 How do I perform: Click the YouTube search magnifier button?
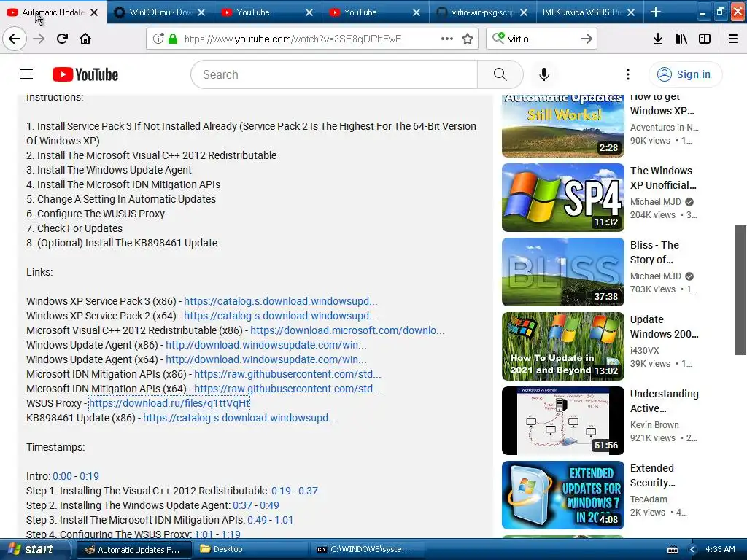500,74
